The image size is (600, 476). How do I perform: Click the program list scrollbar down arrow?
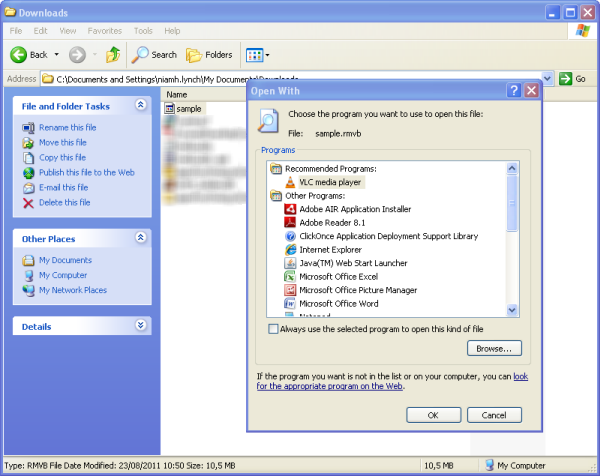[513, 311]
